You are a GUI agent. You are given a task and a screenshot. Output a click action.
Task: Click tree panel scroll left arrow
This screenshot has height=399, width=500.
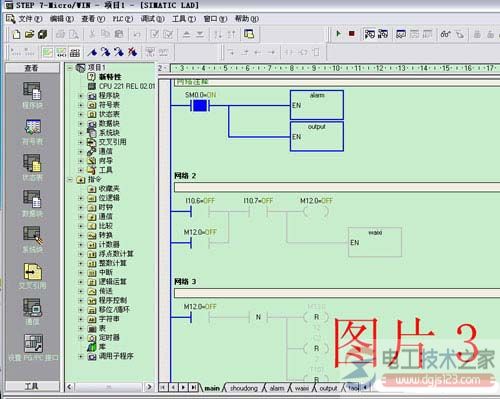click(x=69, y=387)
